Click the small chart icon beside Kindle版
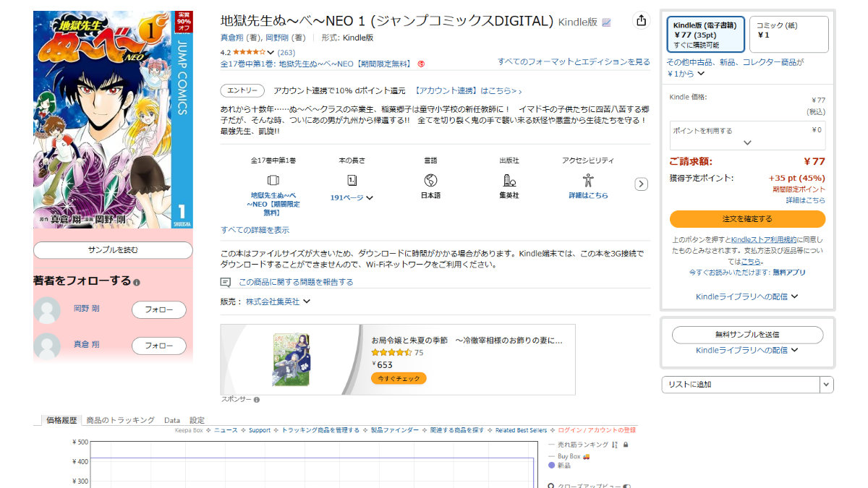 tap(606, 22)
